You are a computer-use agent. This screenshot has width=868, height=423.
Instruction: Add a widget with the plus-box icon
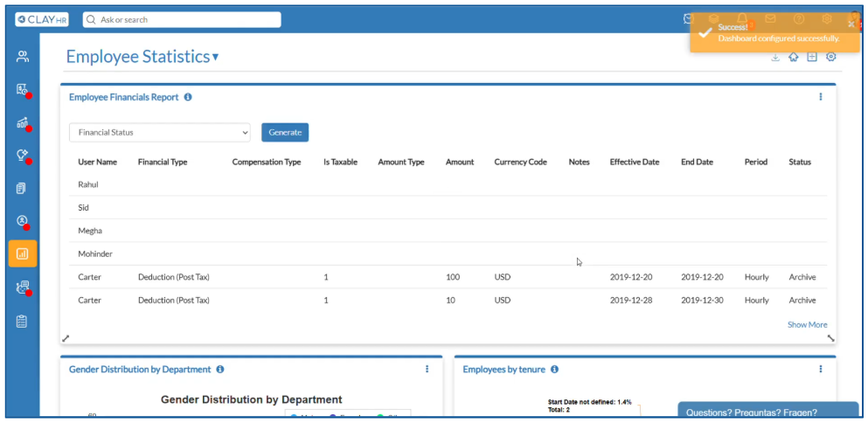811,57
